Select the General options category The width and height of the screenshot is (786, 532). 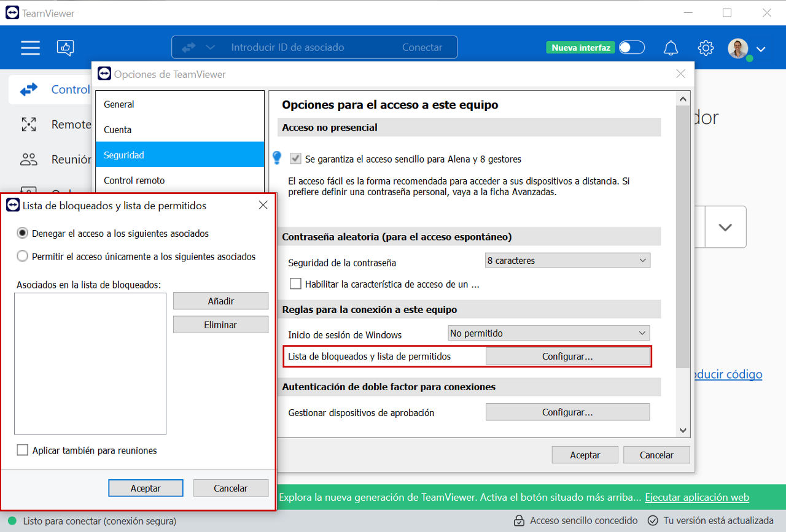point(179,104)
